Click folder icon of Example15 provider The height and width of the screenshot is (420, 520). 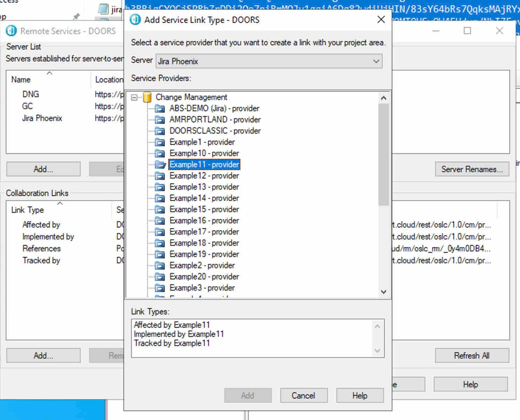coord(160,210)
